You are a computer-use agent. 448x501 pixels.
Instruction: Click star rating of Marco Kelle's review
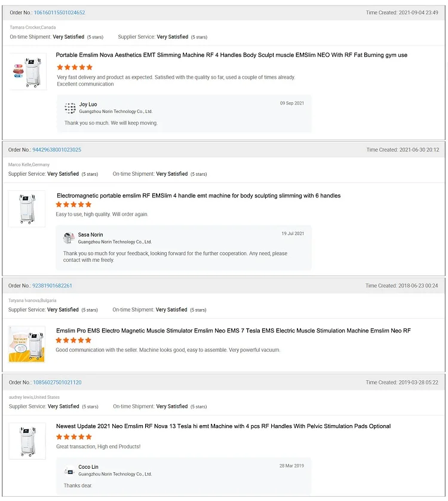click(x=73, y=204)
